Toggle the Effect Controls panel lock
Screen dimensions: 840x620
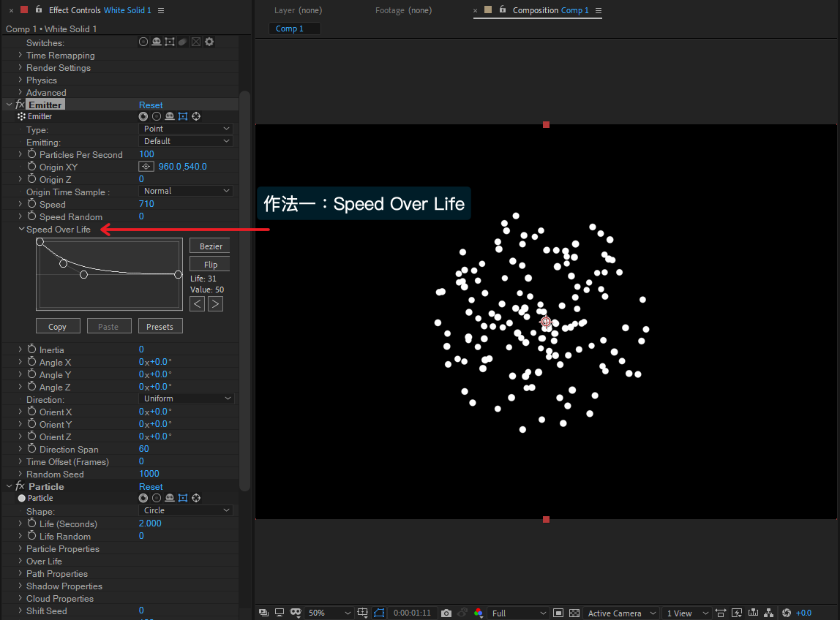pos(39,10)
